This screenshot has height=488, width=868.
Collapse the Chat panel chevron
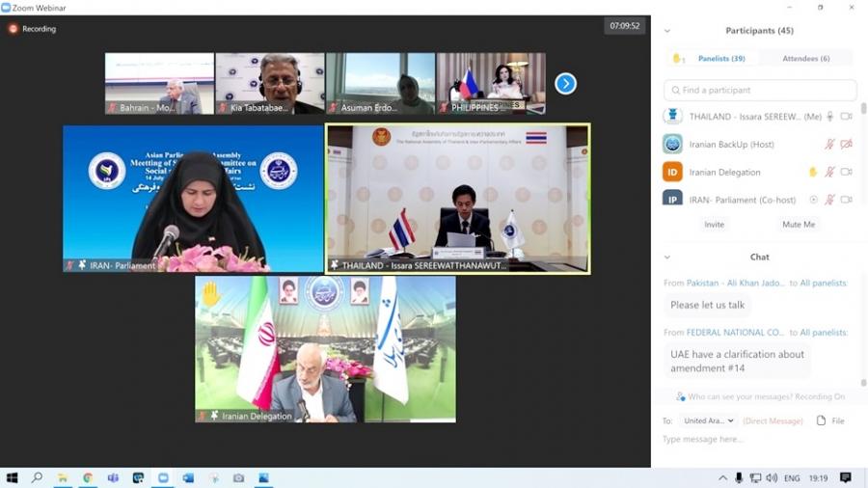click(x=667, y=258)
